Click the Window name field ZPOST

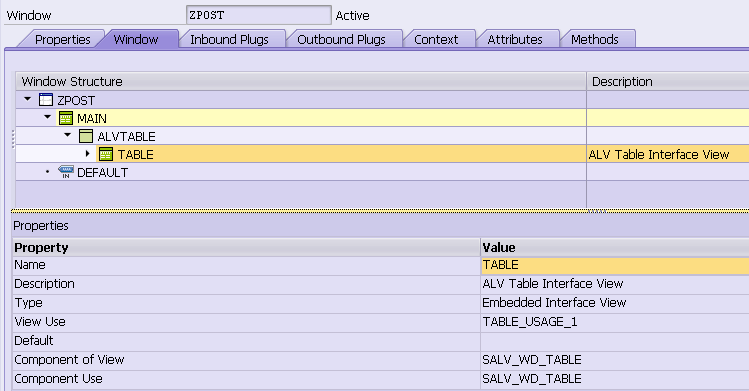click(258, 15)
